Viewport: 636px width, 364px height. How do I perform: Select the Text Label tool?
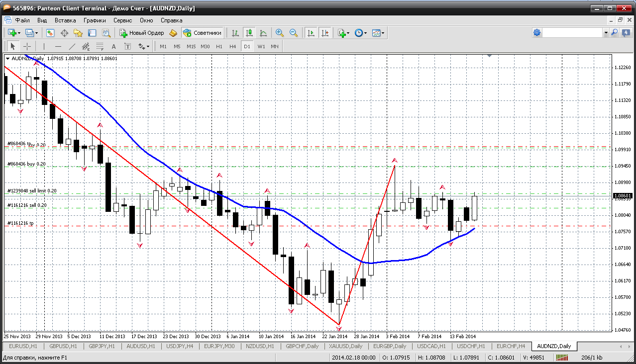click(127, 46)
